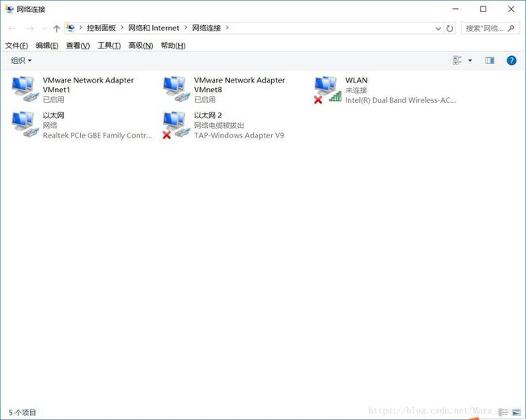Click 控制面板 in the breadcrumb
Screen dimensions: 526x420
point(101,28)
